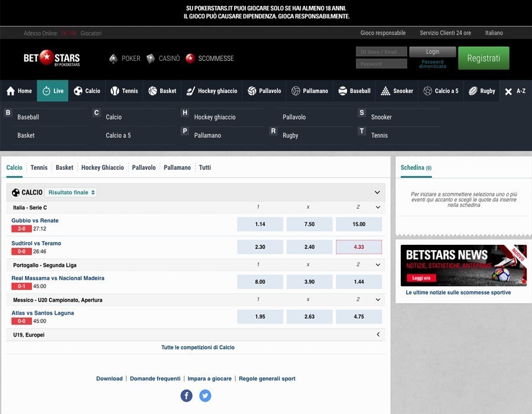Click soccer ball icon beside CALCIO heading
Image resolution: width=532 pixels, height=414 pixels.
pyautogui.click(x=15, y=192)
